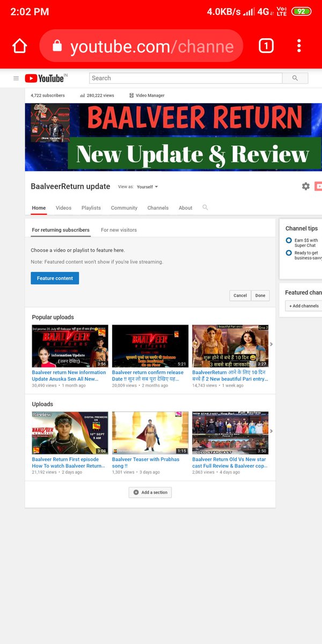Switch to the Videos tab
The image size is (322, 644).
[63, 208]
